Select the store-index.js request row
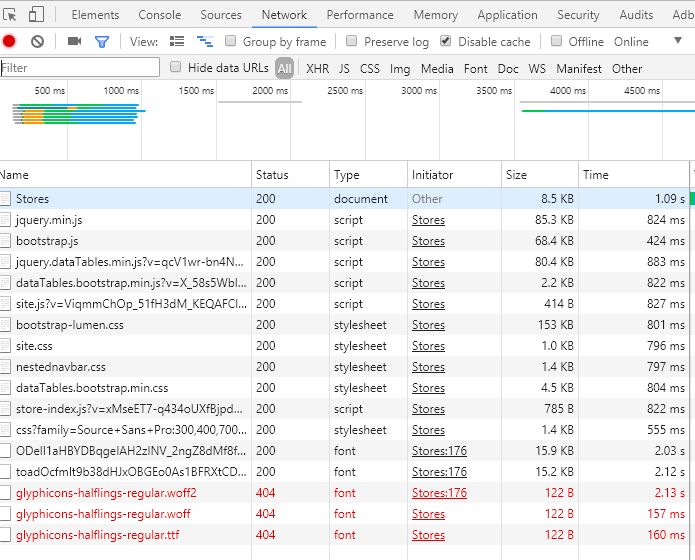695x560 pixels. pos(344,409)
